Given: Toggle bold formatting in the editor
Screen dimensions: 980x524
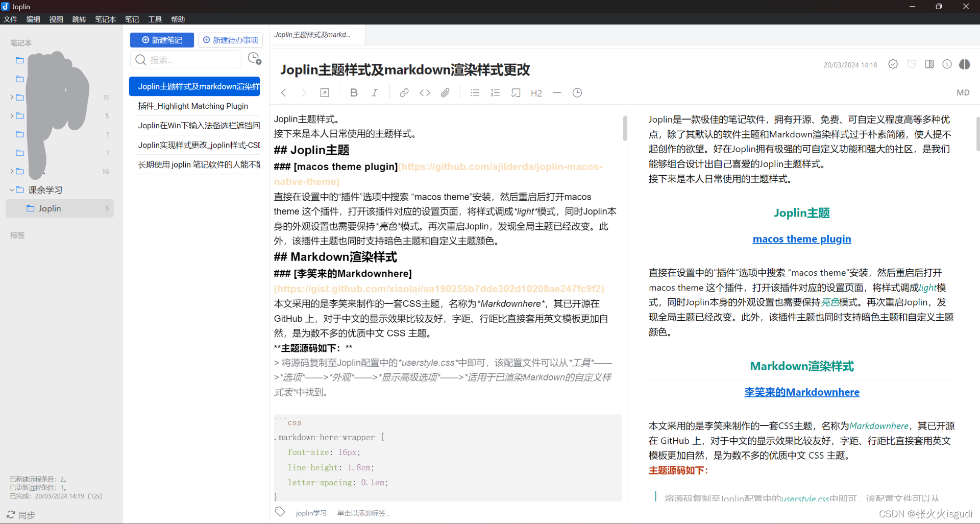Looking at the screenshot, I should (x=354, y=92).
